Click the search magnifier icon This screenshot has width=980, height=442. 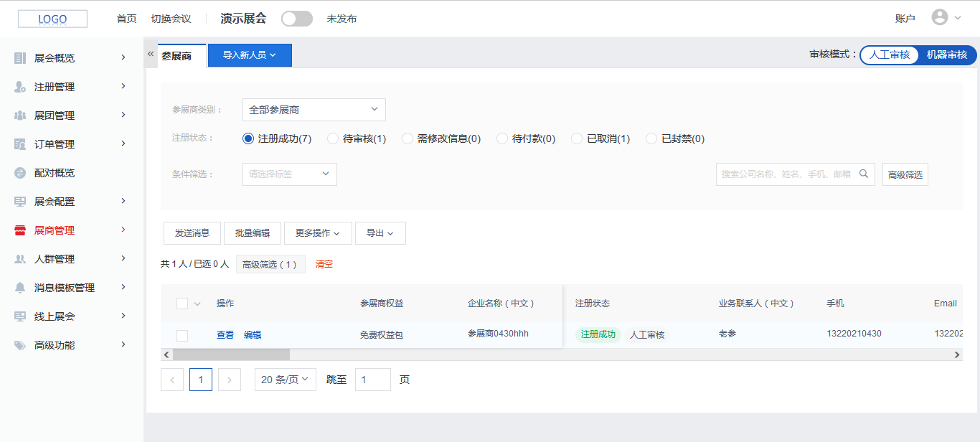pyautogui.click(x=864, y=174)
